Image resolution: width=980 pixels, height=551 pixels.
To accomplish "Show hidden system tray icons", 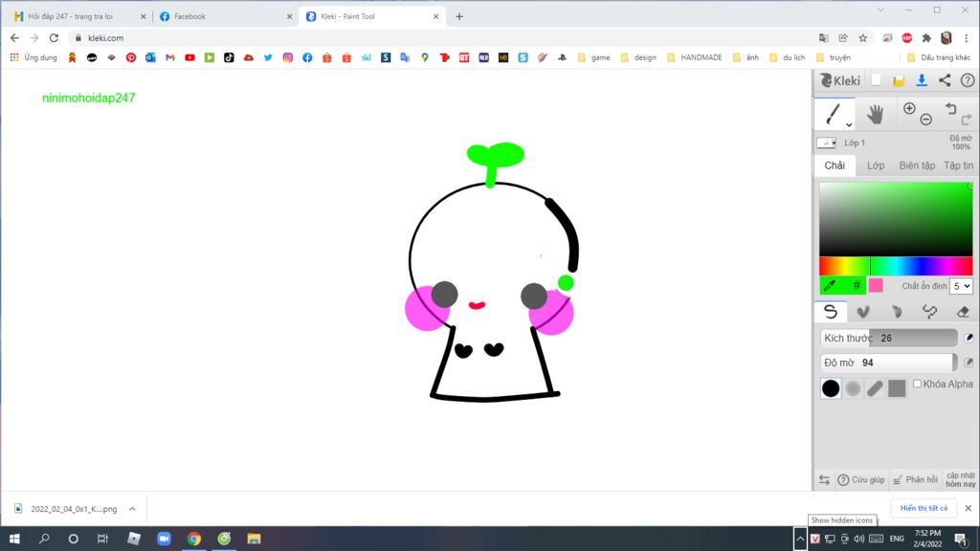I will click(800, 538).
